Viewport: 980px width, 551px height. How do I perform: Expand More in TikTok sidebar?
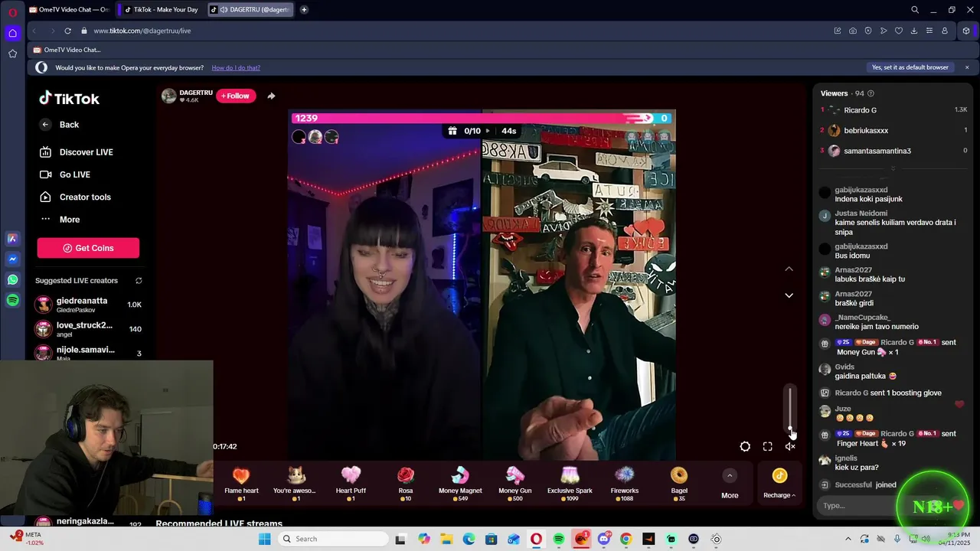pos(70,220)
